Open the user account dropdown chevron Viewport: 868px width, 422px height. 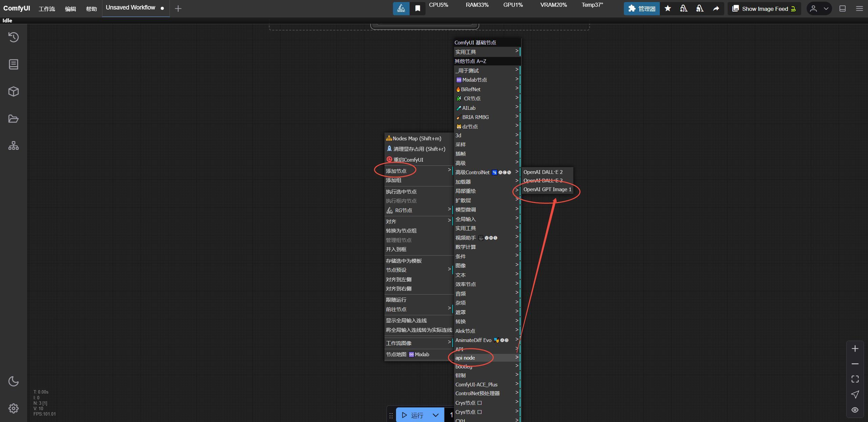(825, 8)
